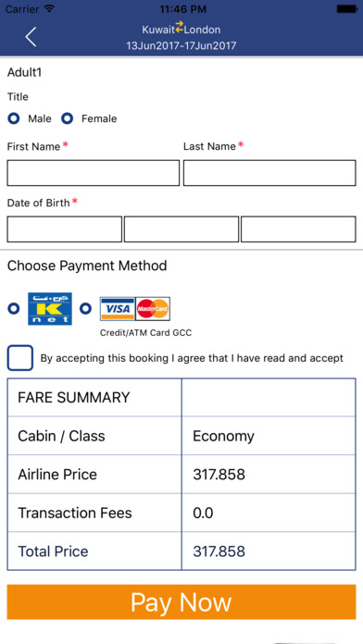Tap the Wi-Fi icon in status bar
The width and height of the screenshot is (363, 644).
click(49, 8)
